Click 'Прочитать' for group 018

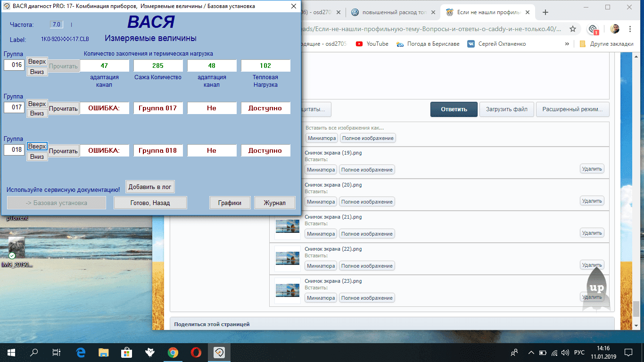click(63, 151)
